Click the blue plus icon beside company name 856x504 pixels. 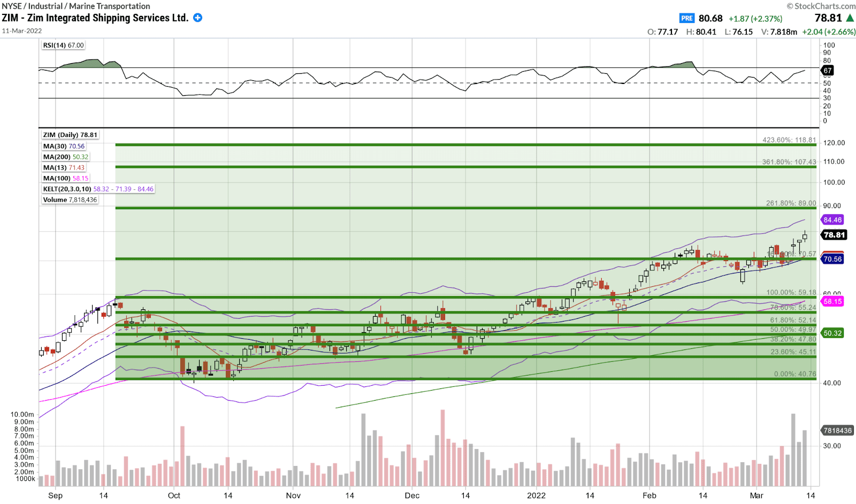click(x=197, y=18)
